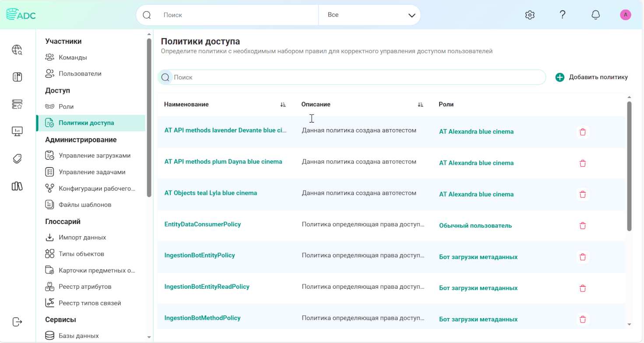This screenshot has height=343, width=644.
Task: Click the Добавить политику button
Action: (591, 77)
